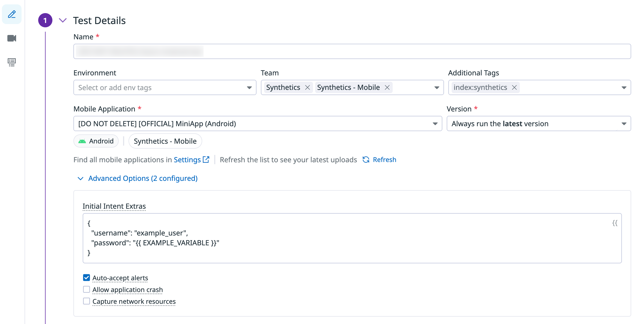Click the Auto-accept alerts label

click(120, 278)
